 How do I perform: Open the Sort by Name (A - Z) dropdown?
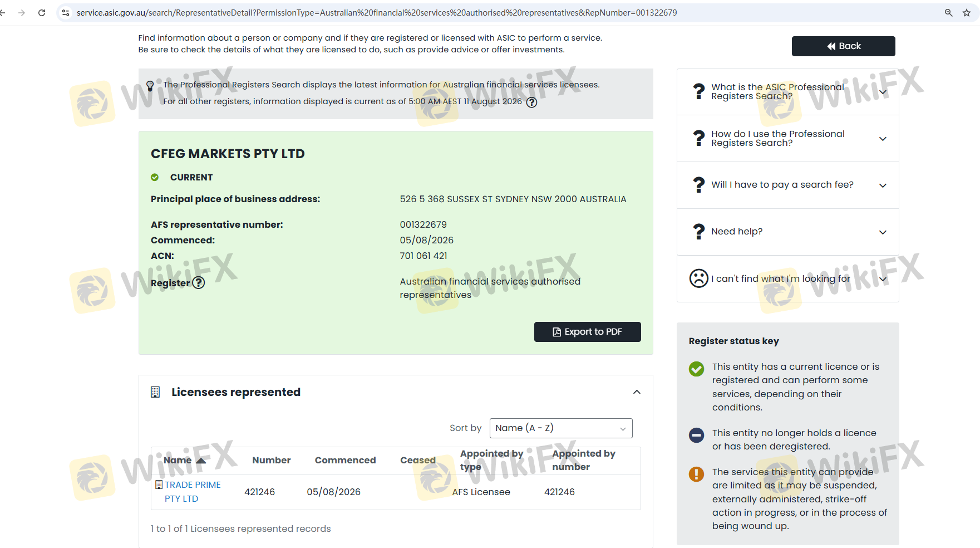561,428
